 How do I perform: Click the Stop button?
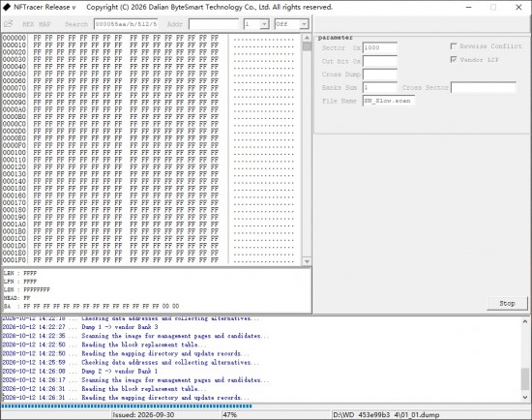click(507, 303)
